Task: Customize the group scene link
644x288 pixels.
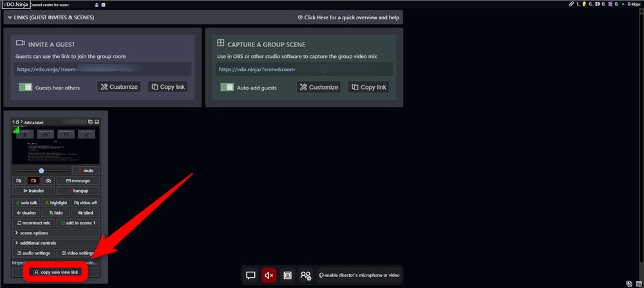Action: [x=319, y=87]
